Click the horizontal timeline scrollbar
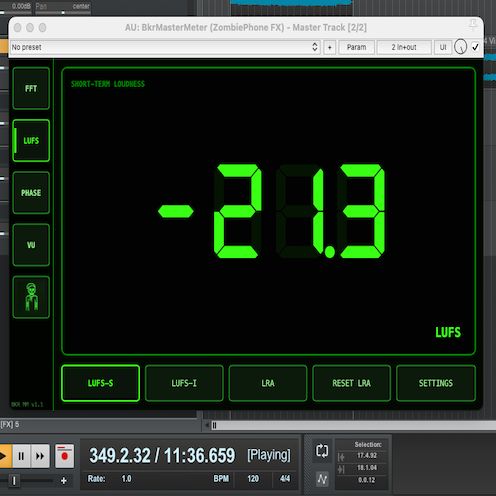Screen dimensions: 496x496 pos(353,425)
